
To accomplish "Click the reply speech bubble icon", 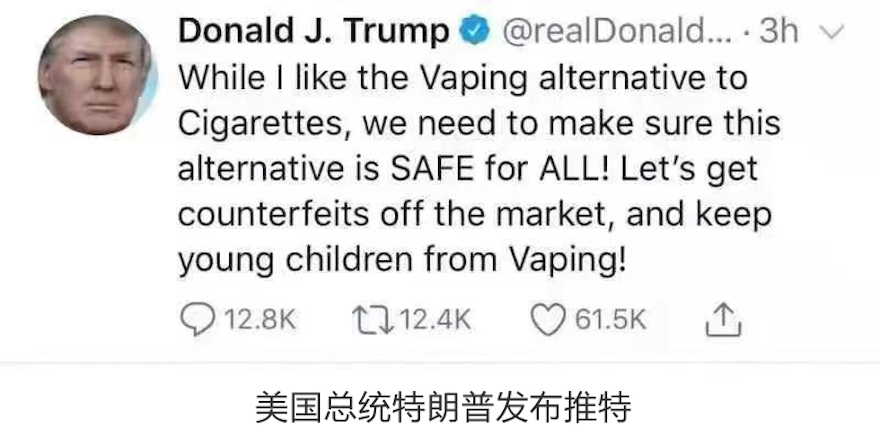I will point(197,319).
